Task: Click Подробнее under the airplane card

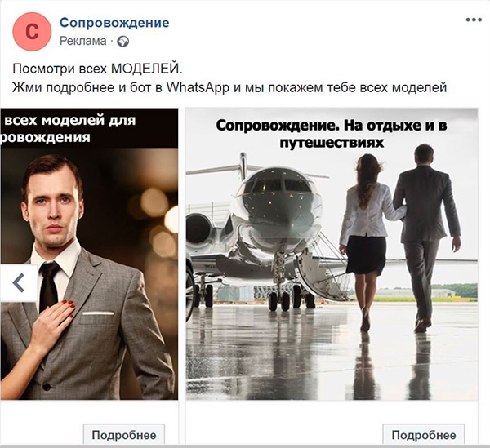Action: tap(424, 435)
